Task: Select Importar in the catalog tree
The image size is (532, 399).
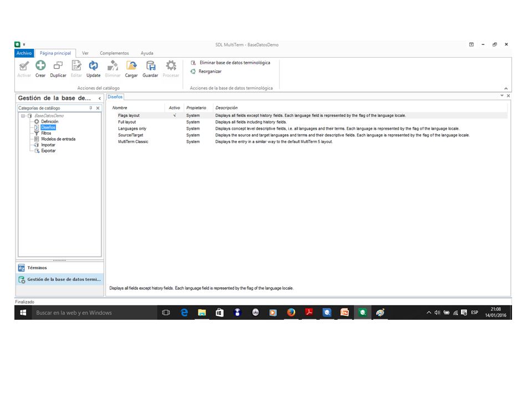Action: tap(48, 145)
